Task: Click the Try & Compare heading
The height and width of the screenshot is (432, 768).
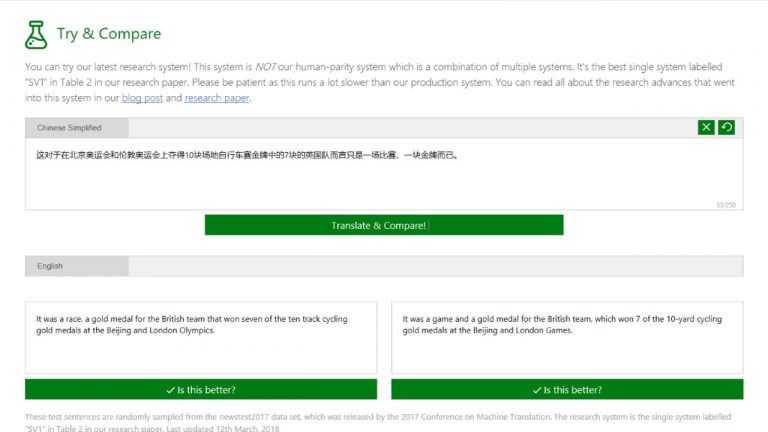Action: 109,33
